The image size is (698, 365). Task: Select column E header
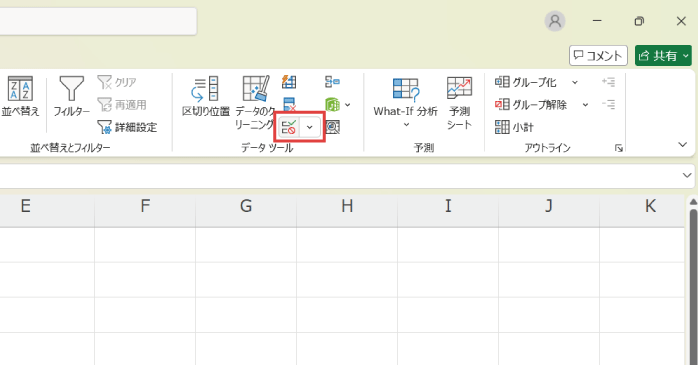[x=47, y=206]
